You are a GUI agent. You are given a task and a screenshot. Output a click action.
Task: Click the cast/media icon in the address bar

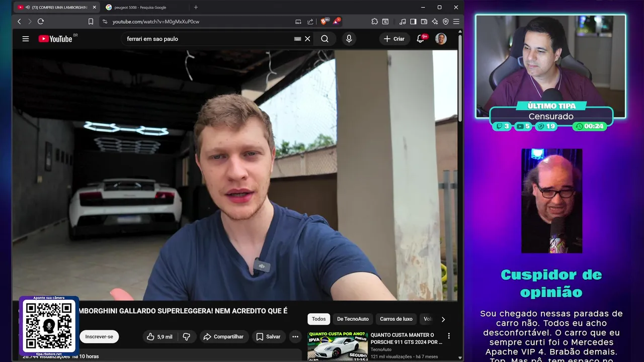(x=298, y=22)
